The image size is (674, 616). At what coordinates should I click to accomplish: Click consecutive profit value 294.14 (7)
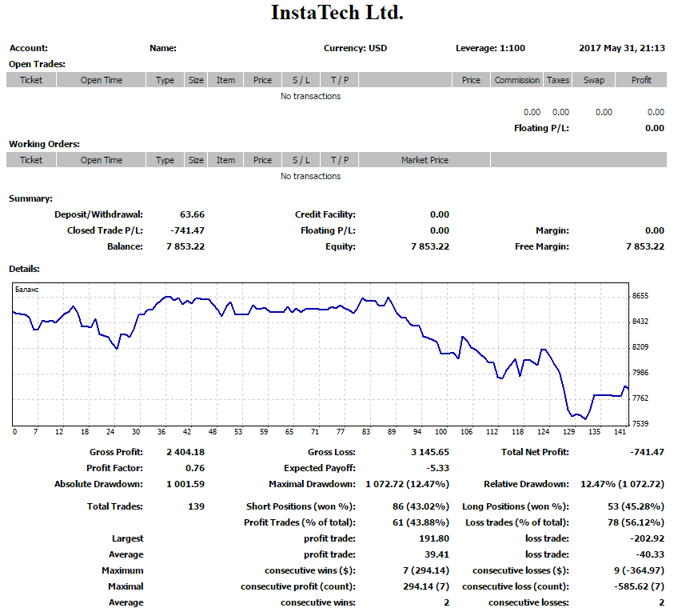(x=426, y=586)
